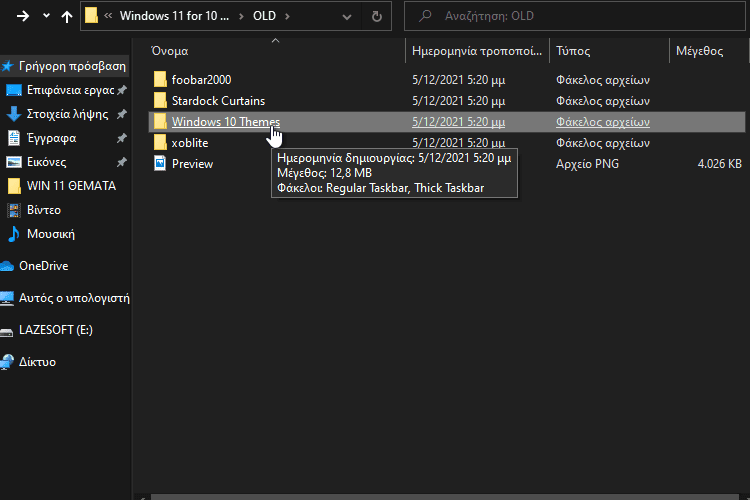
Task: Click the OneDrive cloud icon
Action: pos(7,266)
